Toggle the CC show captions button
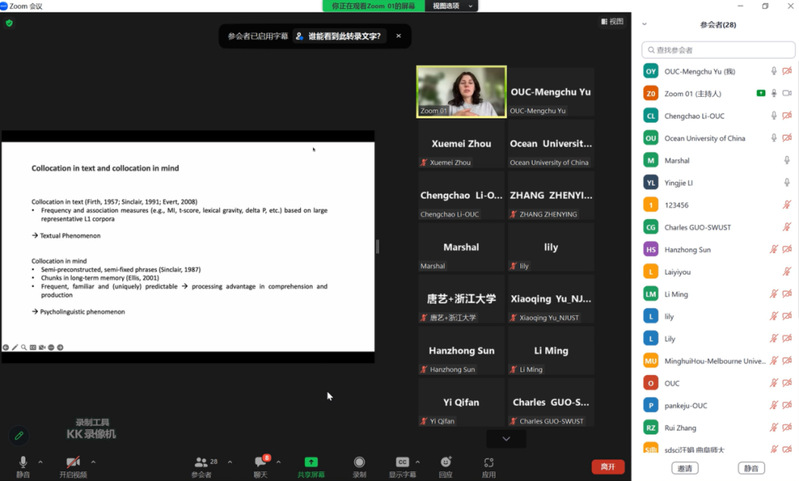 (402, 464)
